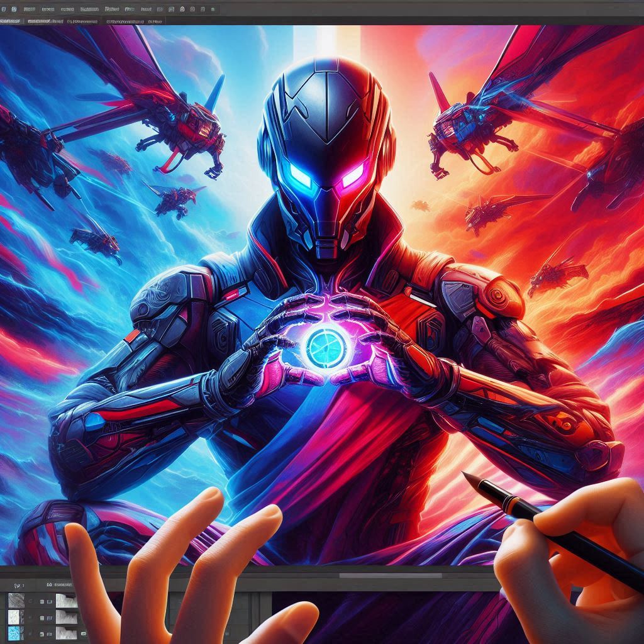Click the first document icon in the top toolbar

pyautogui.click(x=4, y=9)
